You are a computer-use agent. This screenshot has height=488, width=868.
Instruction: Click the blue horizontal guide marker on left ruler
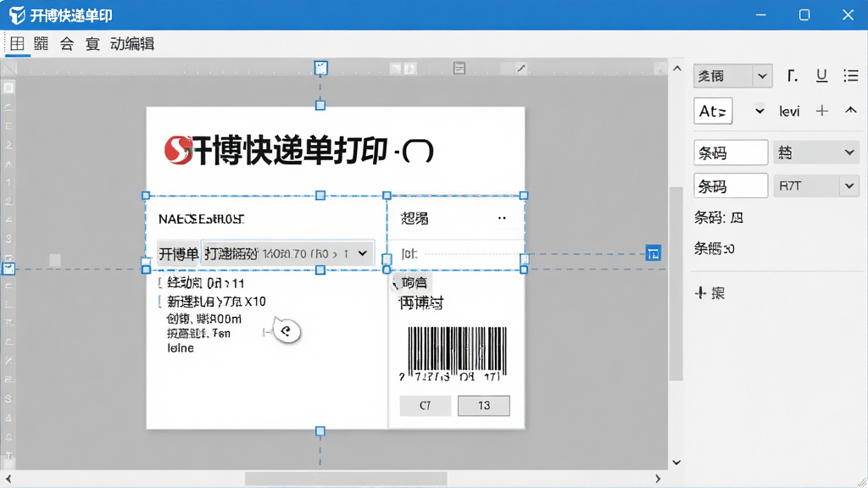coord(8,269)
